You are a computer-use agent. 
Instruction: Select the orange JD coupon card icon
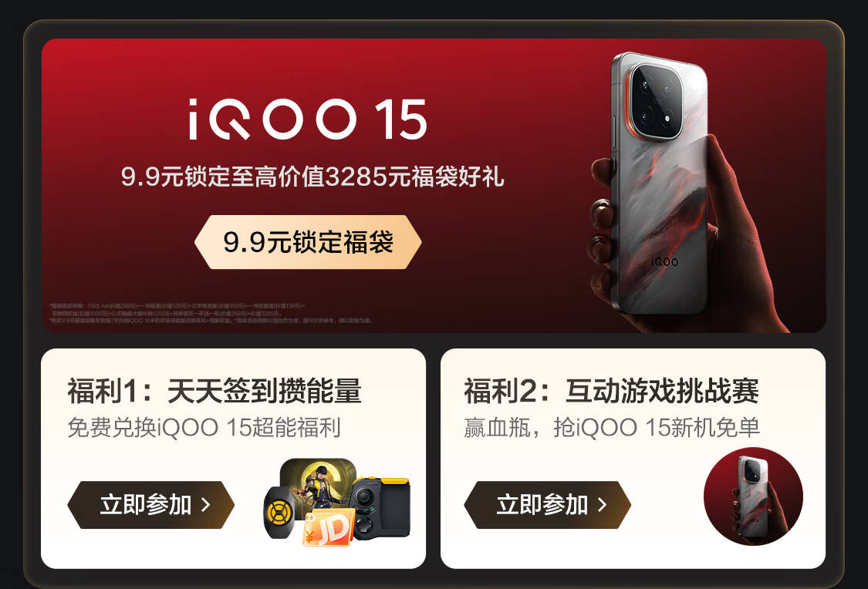click(x=328, y=528)
